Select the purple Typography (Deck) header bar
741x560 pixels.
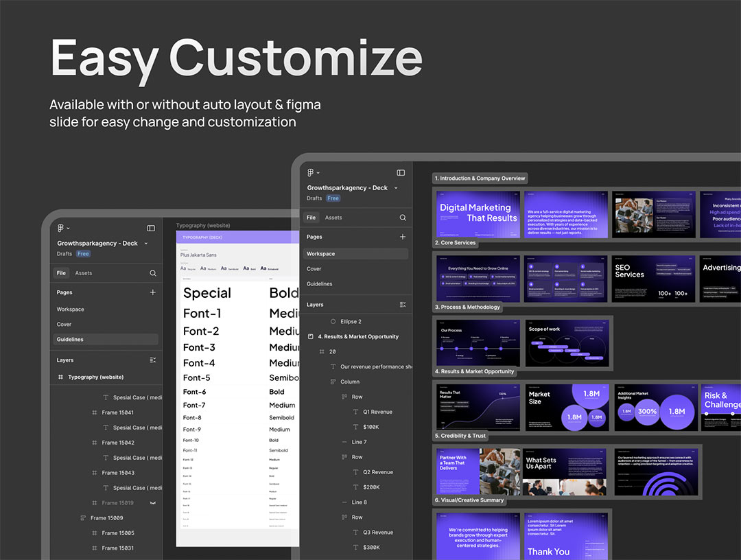237,237
